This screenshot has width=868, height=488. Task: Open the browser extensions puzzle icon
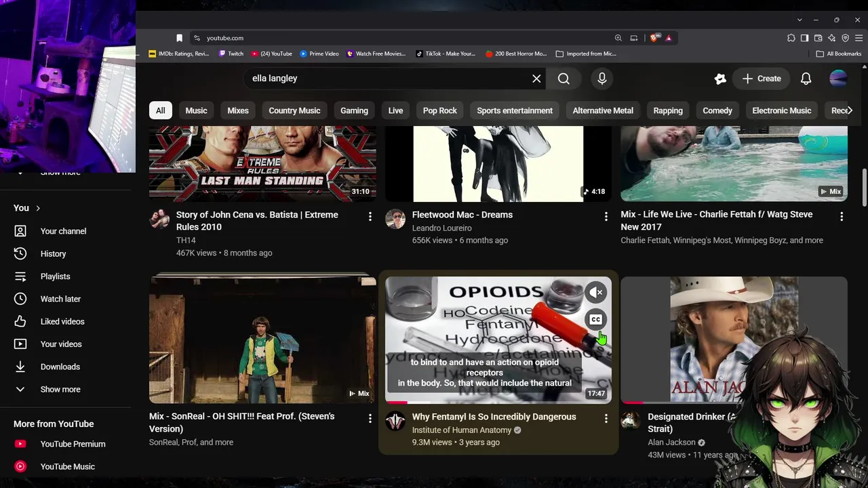(791, 38)
